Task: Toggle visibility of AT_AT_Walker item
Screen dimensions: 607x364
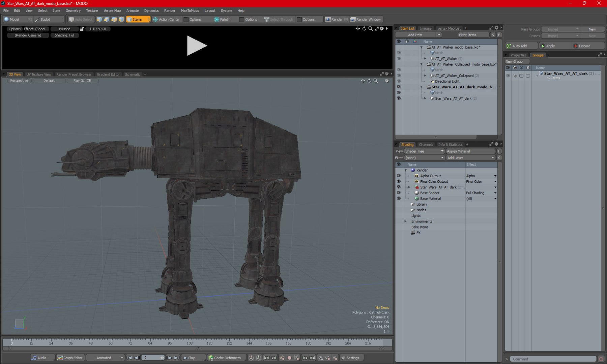Action: 399,59
